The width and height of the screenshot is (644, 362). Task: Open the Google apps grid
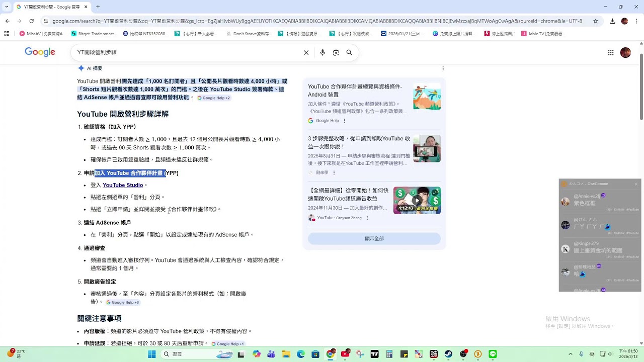610,53
